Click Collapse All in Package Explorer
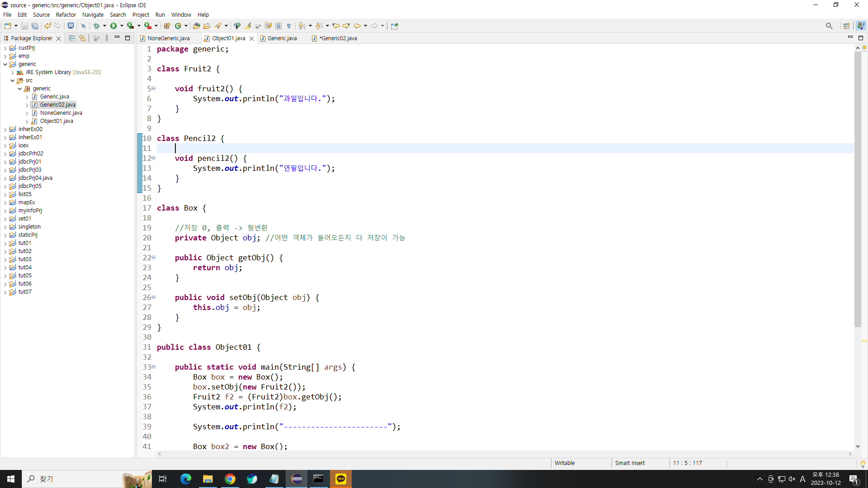 (72, 38)
